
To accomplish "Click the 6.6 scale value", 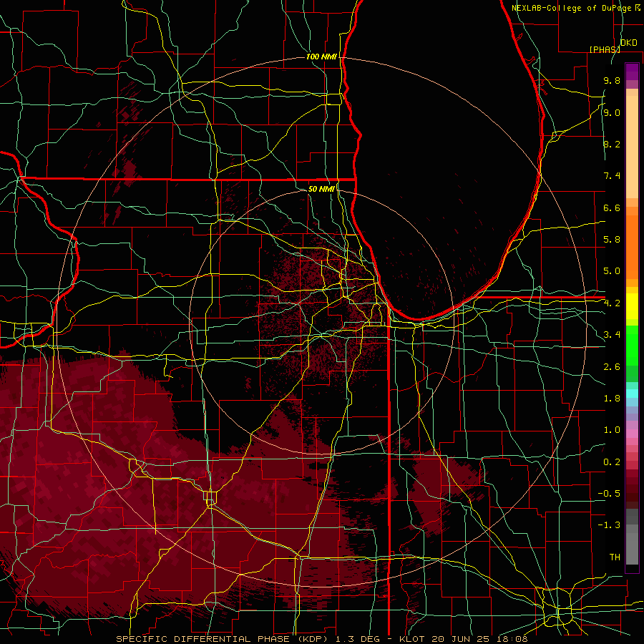I will [x=612, y=208].
